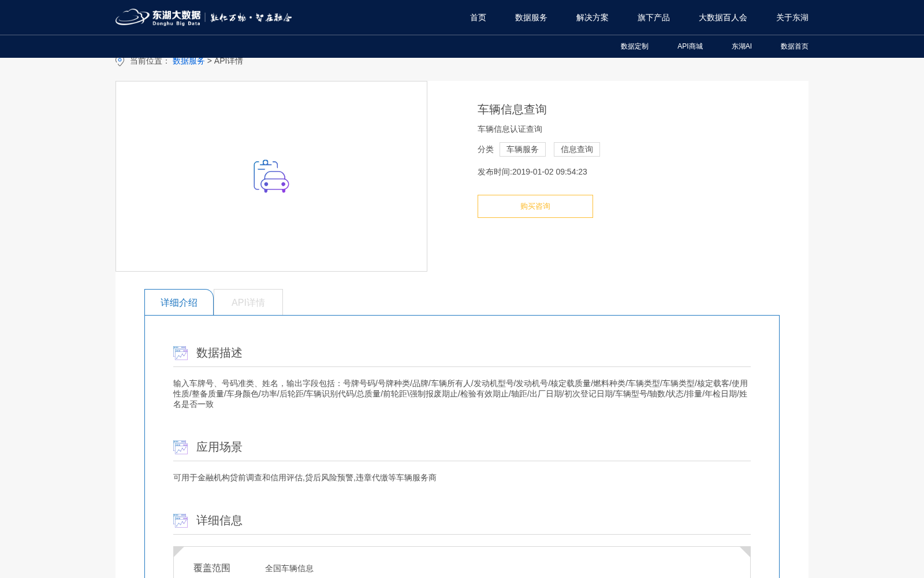Click the 全国车辆信息 value
The height and width of the screenshot is (578, 924).
point(289,568)
